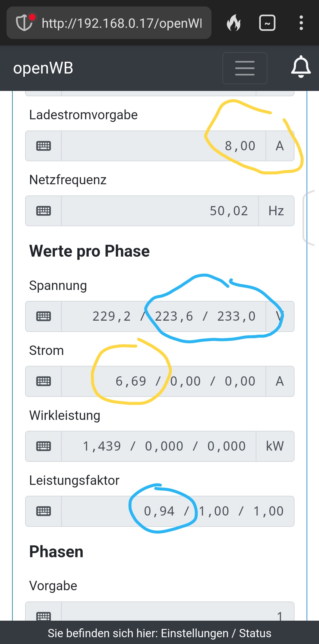Tap keyboard icon beside Leistungsfaktor field
Image resolution: width=319 pixels, height=644 pixels.
[x=43, y=511]
